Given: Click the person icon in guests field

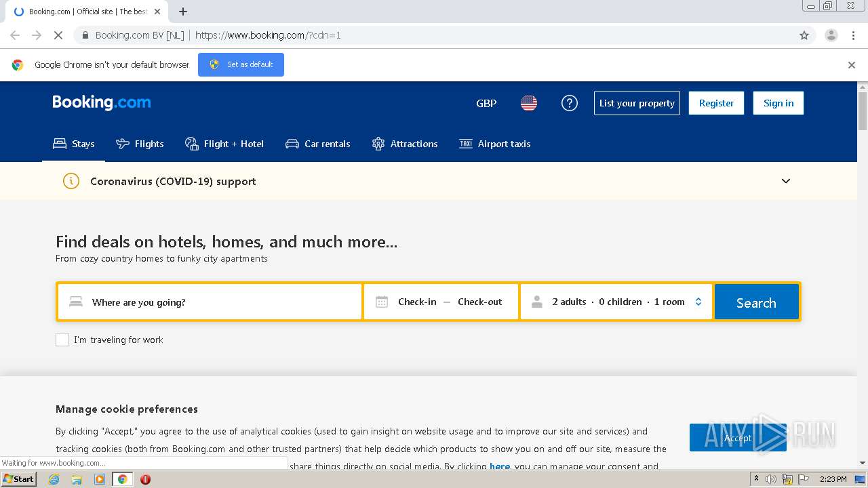Looking at the screenshot, I should point(537,302).
